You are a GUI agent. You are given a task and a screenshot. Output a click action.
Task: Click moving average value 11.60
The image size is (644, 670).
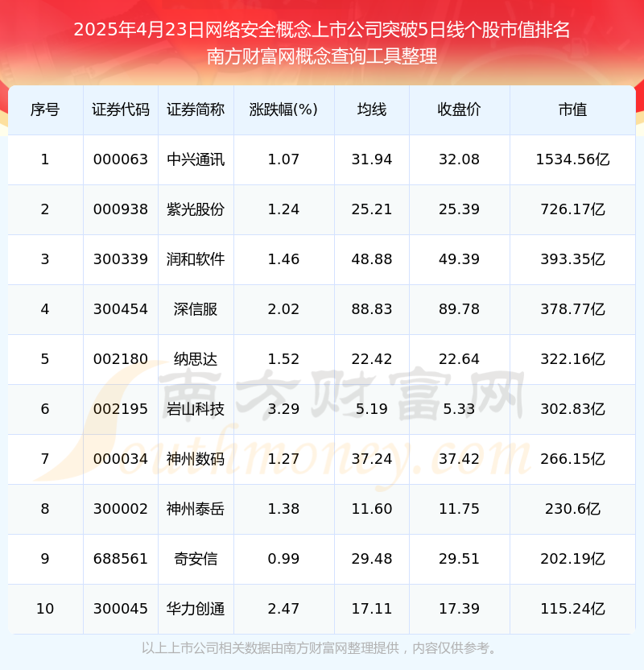coord(372,509)
